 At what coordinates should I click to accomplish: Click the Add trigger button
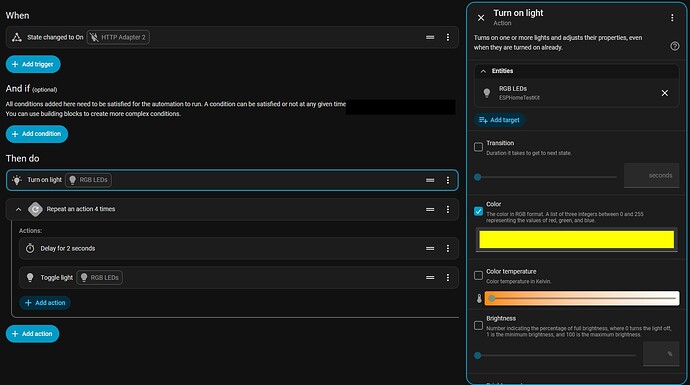point(33,64)
